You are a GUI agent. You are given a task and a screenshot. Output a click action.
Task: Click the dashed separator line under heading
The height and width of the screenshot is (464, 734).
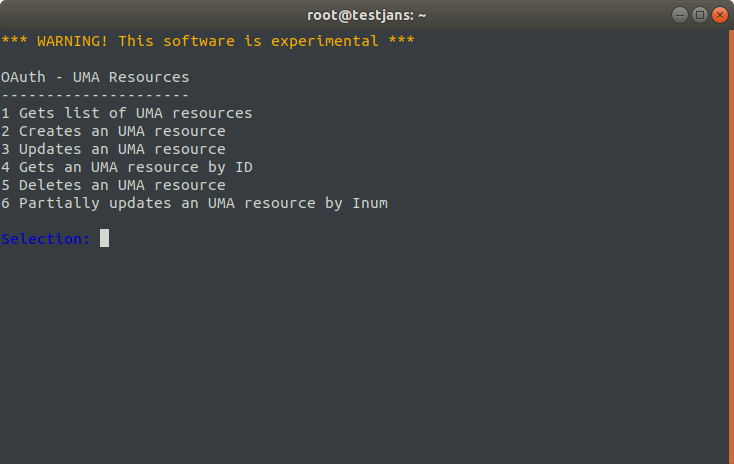point(95,96)
